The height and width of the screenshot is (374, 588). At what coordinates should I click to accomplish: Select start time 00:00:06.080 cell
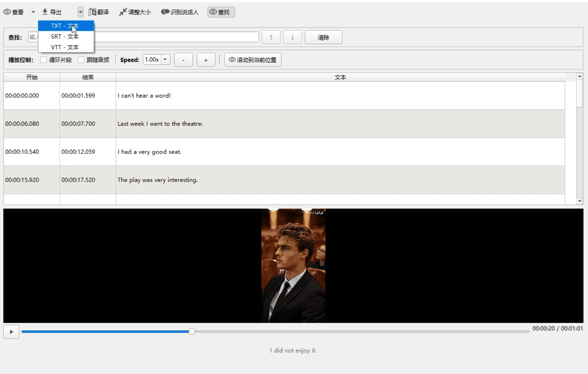pos(32,124)
